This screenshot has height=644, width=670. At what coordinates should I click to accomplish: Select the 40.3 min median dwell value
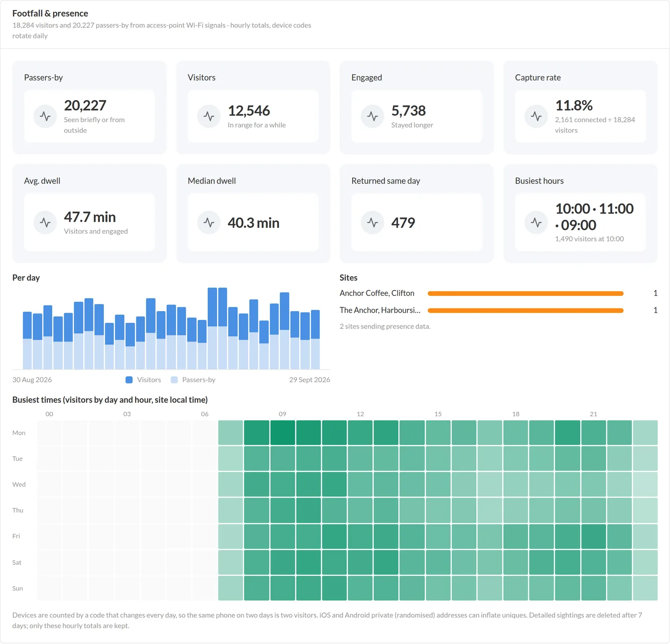(254, 223)
